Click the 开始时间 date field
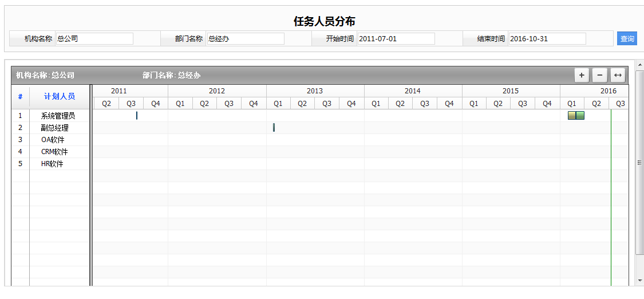This screenshot has height=299, width=644. click(396, 39)
